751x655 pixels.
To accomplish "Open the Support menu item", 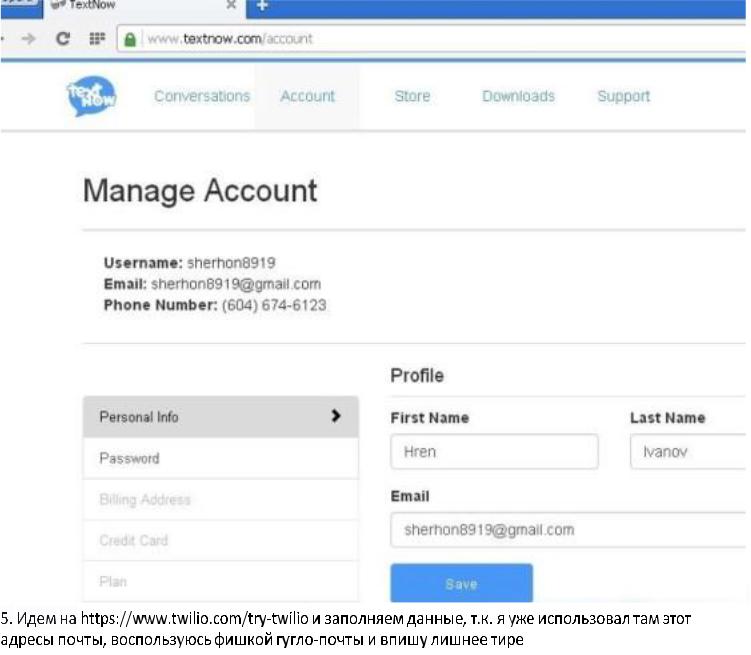I will tap(624, 96).
